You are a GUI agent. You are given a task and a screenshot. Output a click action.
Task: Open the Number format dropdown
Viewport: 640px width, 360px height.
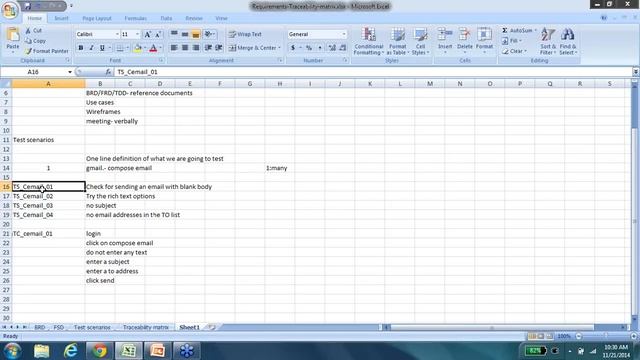tap(344, 34)
